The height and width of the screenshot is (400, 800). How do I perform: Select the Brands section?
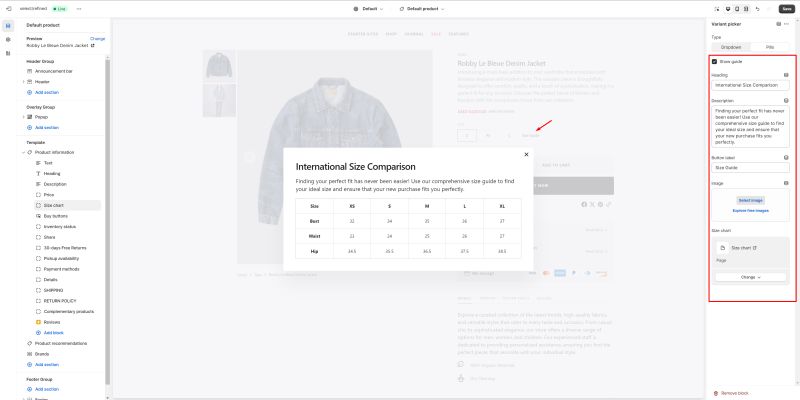[x=42, y=354]
